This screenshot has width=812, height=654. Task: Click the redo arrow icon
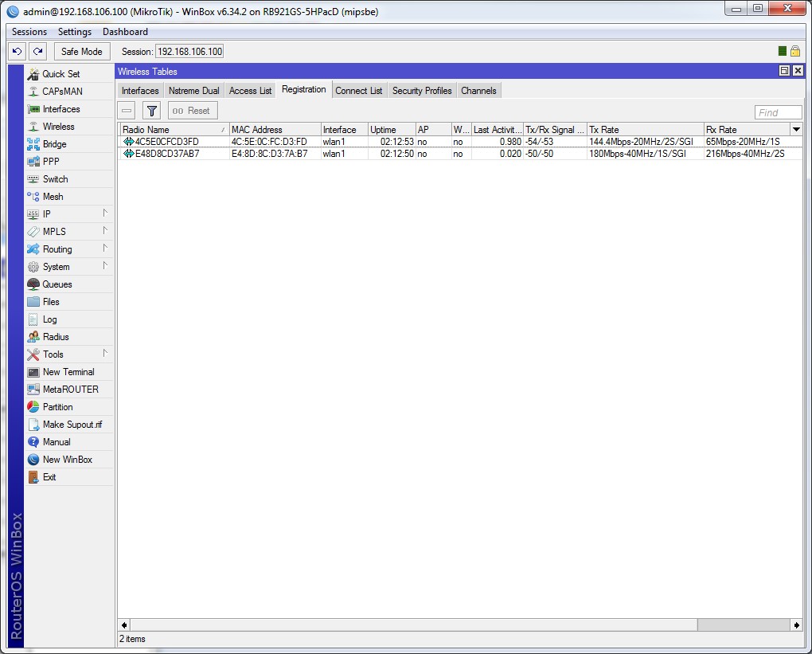tap(37, 52)
